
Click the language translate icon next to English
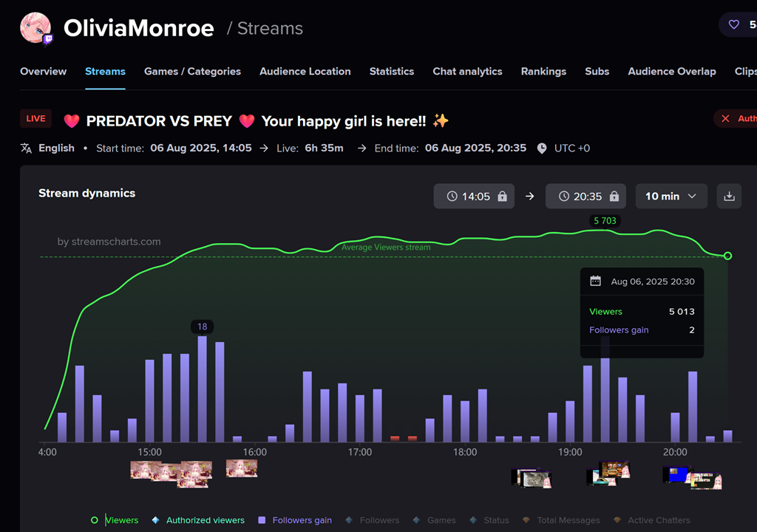pyautogui.click(x=26, y=149)
